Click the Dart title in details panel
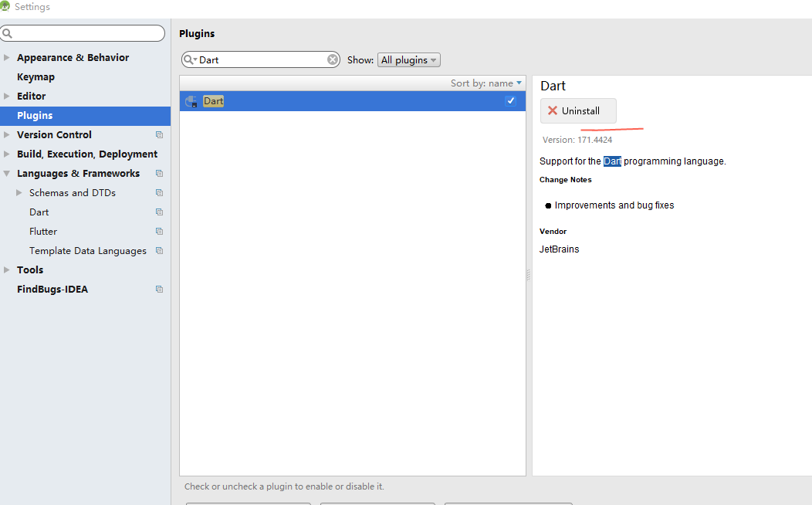The width and height of the screenshot is (812, 505). click(553, 86)
